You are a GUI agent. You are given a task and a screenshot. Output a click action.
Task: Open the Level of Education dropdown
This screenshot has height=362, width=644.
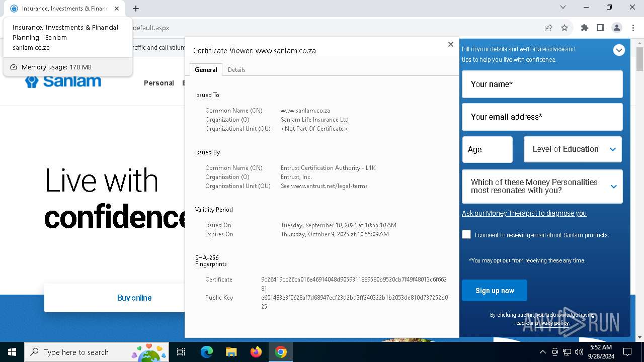pos(573,149)
